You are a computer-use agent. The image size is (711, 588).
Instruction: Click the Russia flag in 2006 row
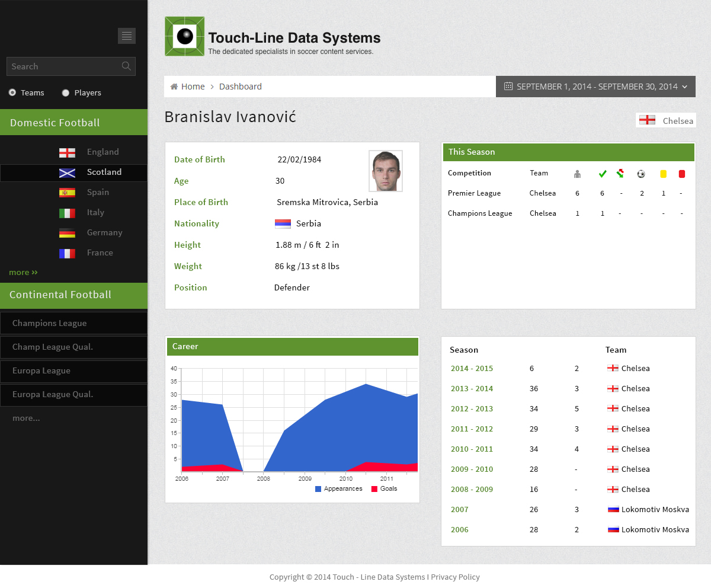pyautogui.click(x=613, y=529)
